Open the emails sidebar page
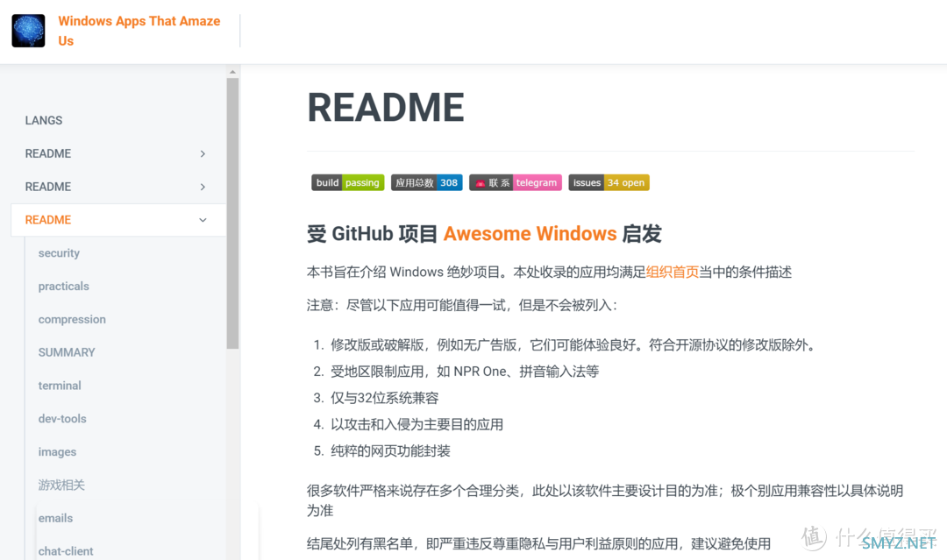Viewport: 947px width, 560px height. pos(55,518)
